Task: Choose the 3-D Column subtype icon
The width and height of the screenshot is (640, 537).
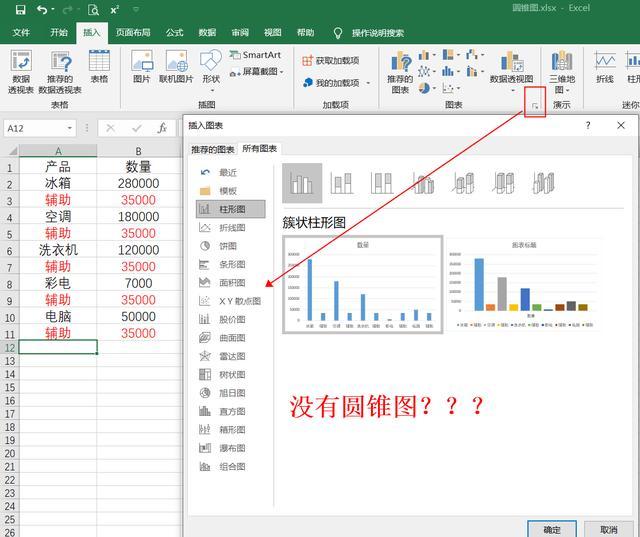Action: [544, 183]
